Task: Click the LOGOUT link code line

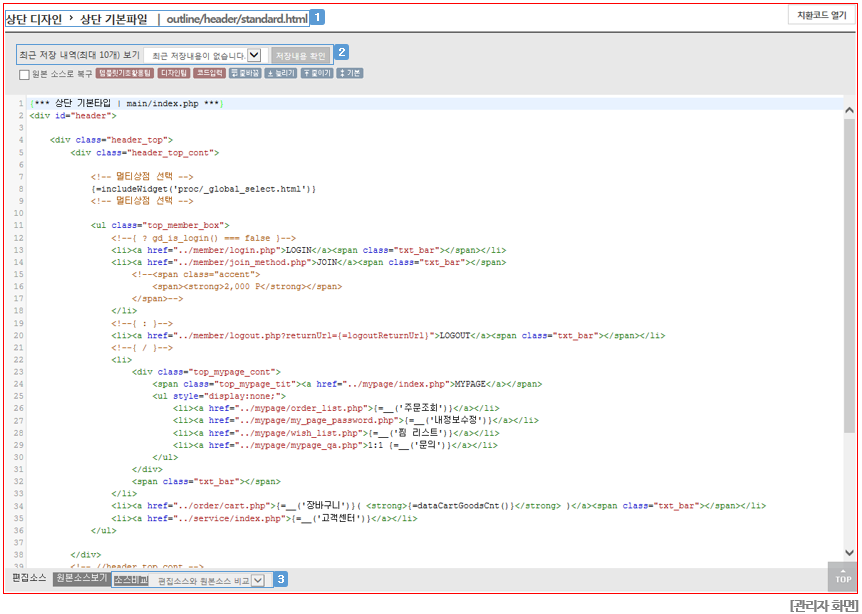Action: (x=388, y=335)
